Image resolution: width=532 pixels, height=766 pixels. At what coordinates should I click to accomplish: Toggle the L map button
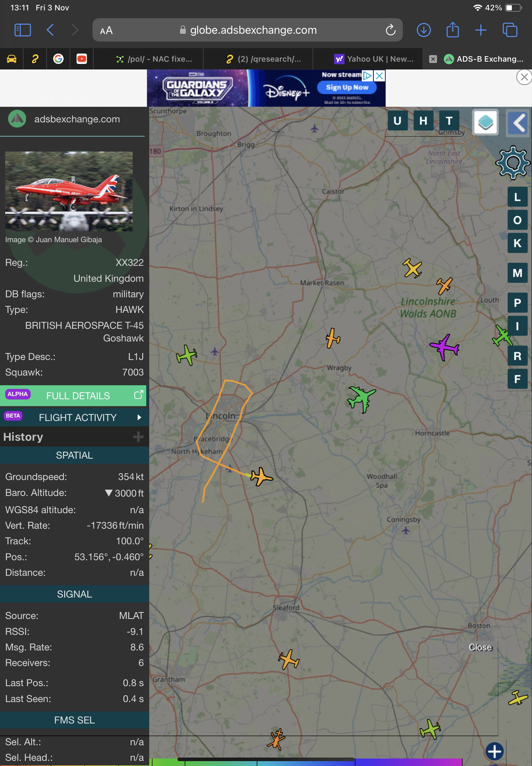(x=517, y=197)
